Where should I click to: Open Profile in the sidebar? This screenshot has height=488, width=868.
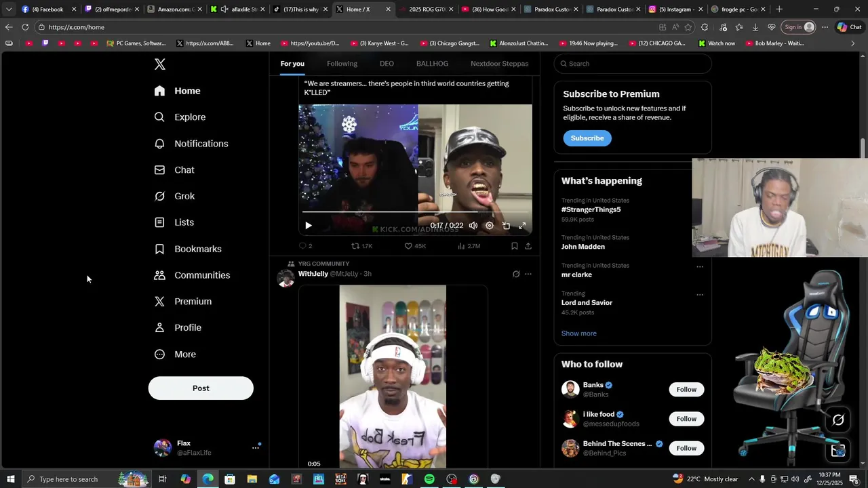(x=178, y=327)
